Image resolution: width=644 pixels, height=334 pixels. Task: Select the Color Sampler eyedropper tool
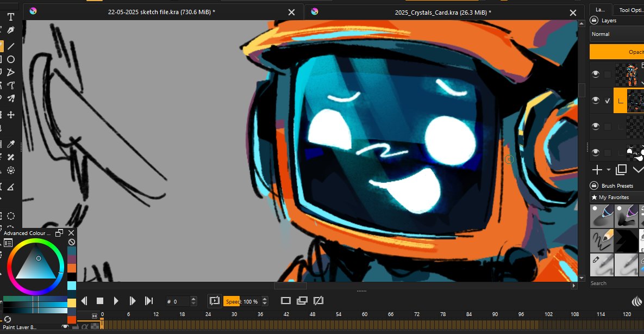11,145
